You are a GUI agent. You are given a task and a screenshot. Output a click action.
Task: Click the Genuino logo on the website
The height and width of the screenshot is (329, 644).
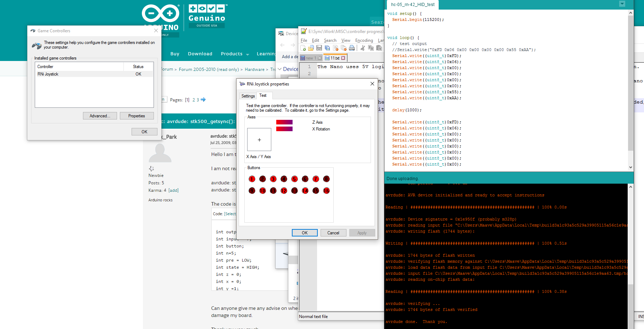click(x=207, y=16)
